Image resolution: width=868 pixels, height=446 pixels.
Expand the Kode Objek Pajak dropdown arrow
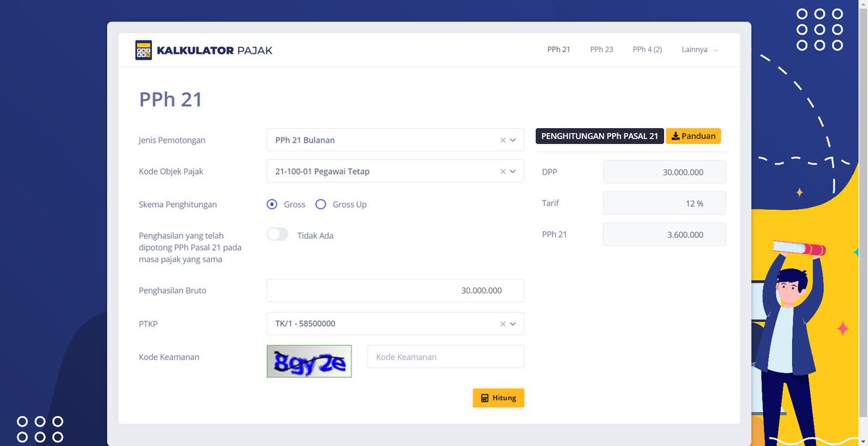[514, 172]
